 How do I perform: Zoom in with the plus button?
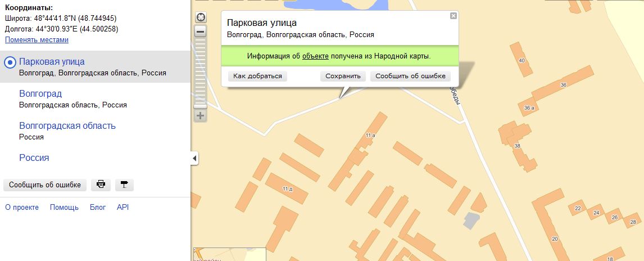point(201,116)
